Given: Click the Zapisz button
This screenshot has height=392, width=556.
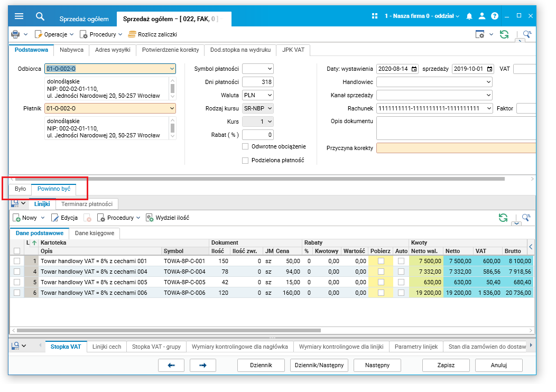Looking at the screenshot, I should point(446,365).
